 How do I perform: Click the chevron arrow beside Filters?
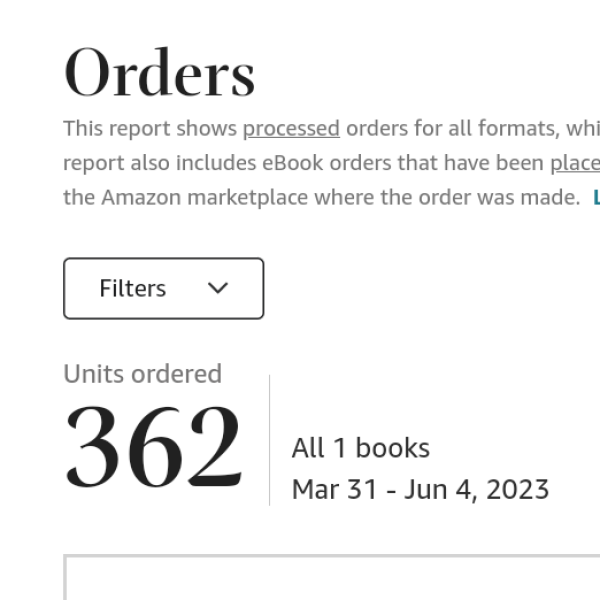218,289
